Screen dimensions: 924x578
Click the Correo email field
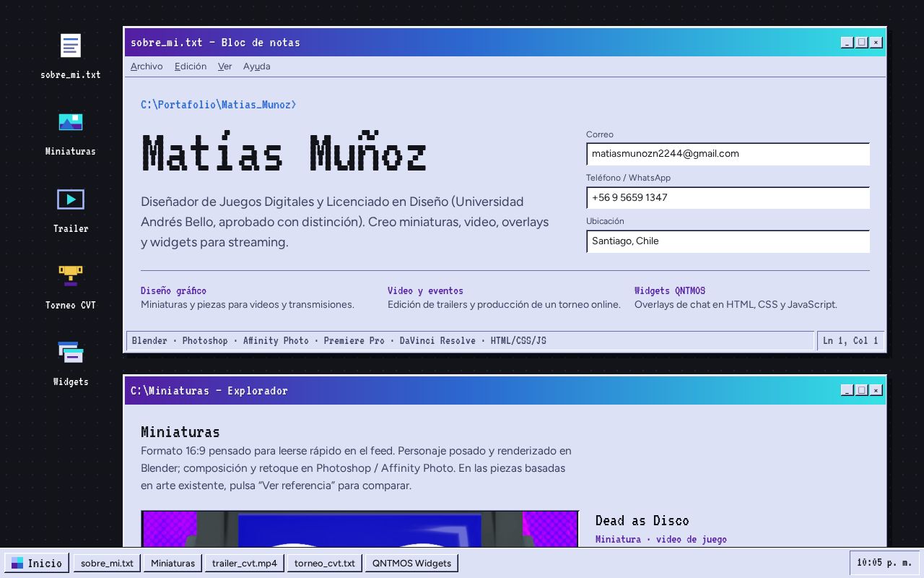(x=728, y=154)
